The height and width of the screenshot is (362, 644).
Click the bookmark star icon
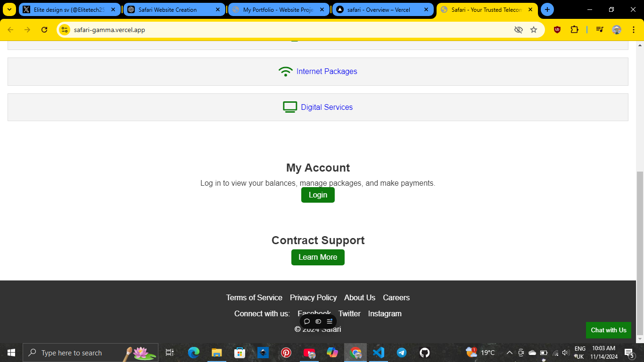(x=534, y=30)
